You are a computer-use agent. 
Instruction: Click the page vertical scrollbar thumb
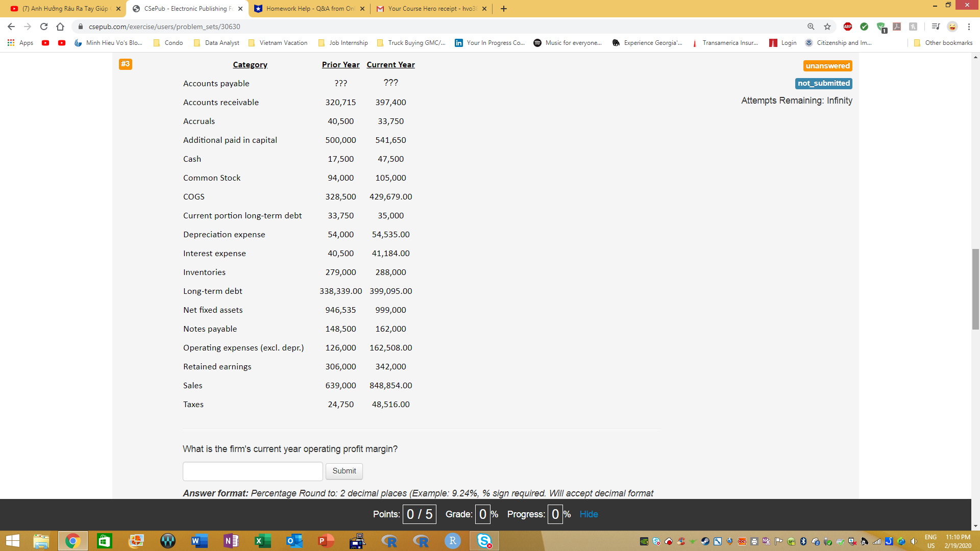point(975,289)
